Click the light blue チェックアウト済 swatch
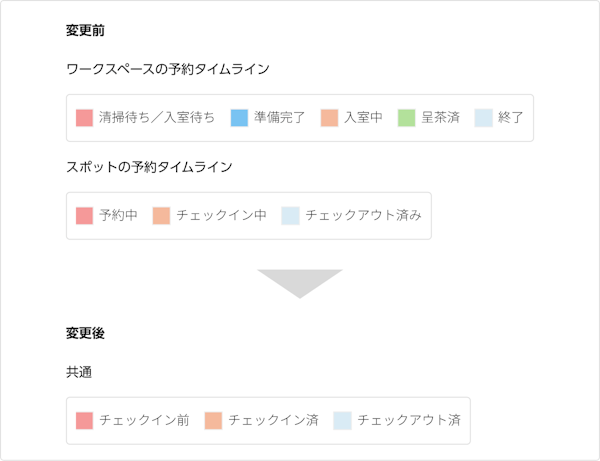 click(x=342, y=421)
